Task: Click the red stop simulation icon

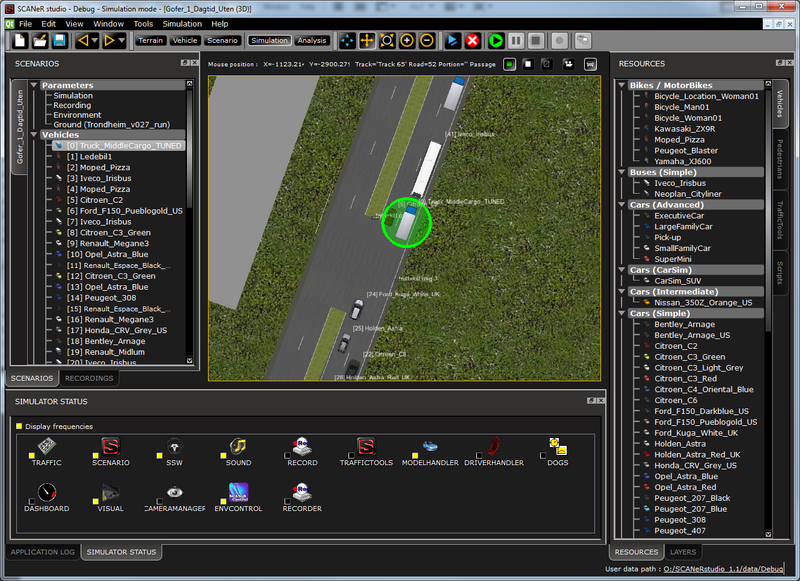Action: click(472, 41)
